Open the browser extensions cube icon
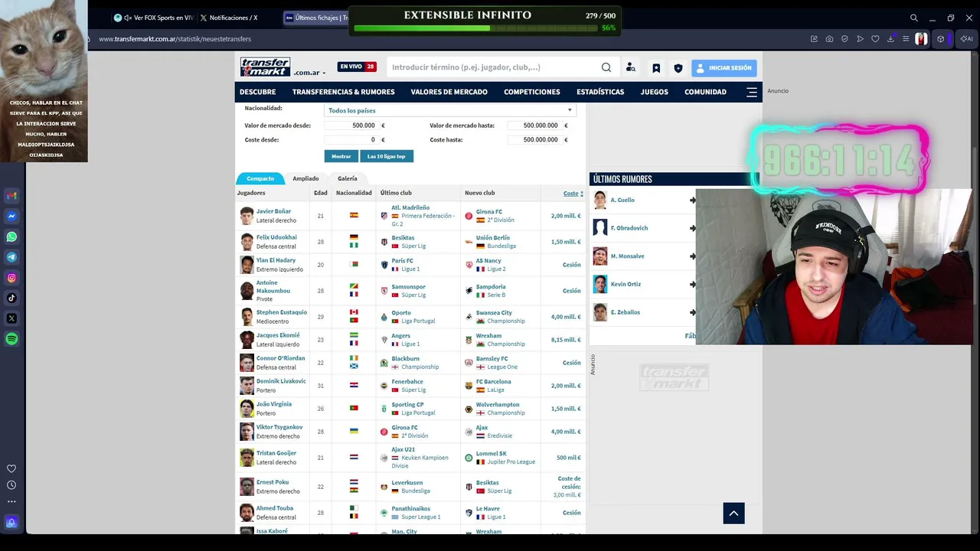 pos(941,39)
